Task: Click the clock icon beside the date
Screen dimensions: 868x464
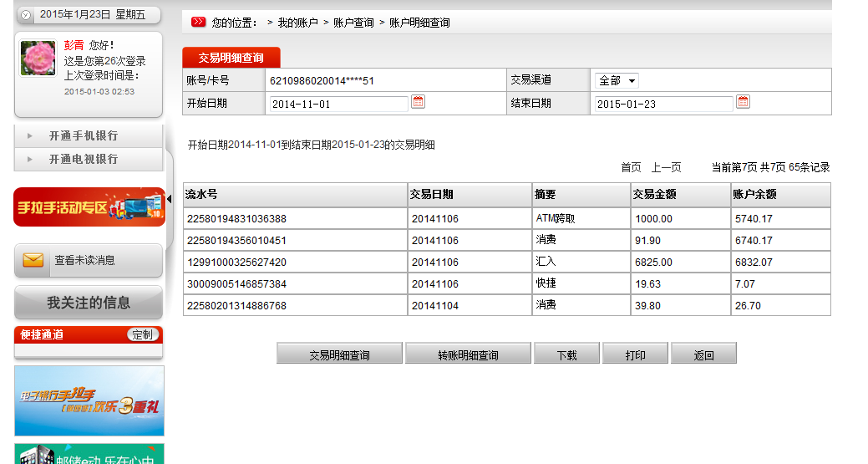Action: coord(26,15)
